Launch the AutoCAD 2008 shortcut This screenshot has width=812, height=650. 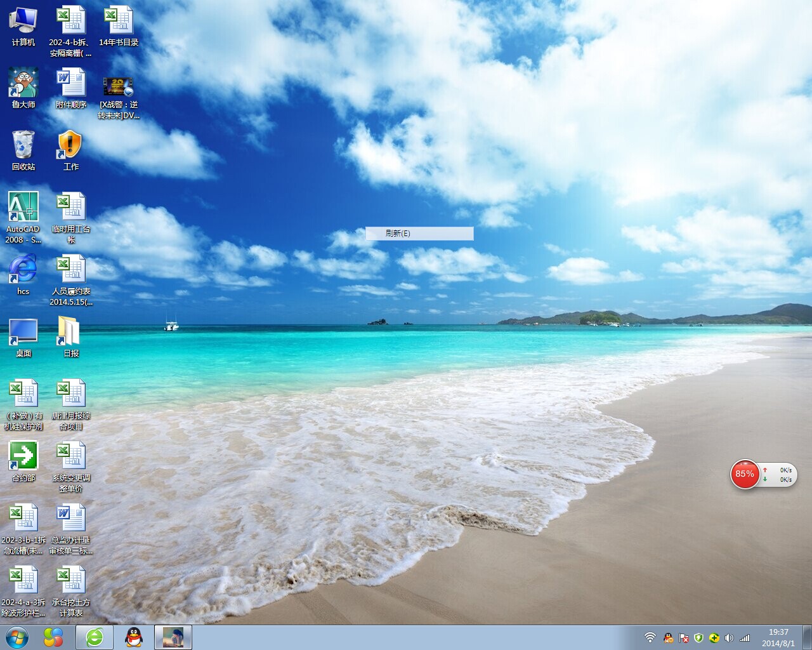(x=23, y=218)
